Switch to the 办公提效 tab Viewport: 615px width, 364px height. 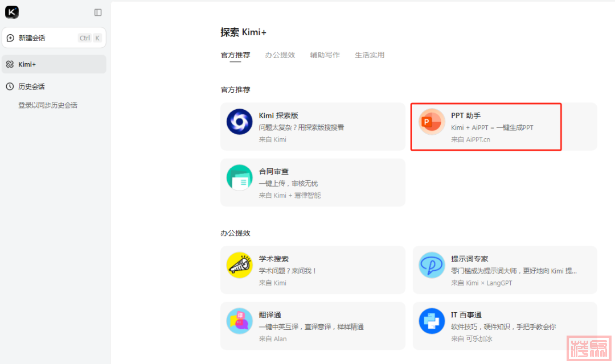point(280,55)
